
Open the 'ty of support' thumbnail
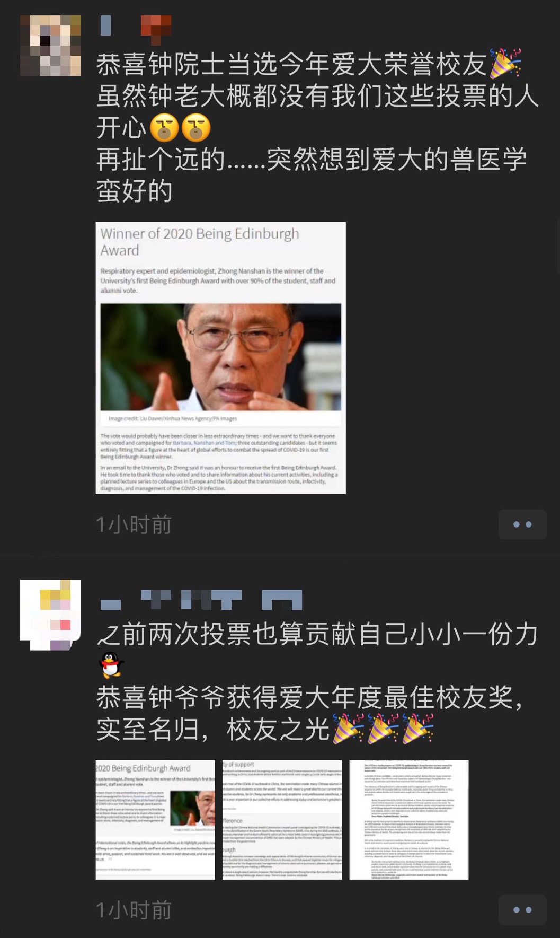pos(282,820)
